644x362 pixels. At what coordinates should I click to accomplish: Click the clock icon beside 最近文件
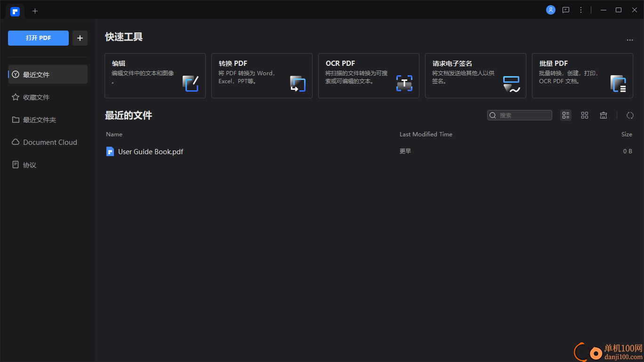16,74
